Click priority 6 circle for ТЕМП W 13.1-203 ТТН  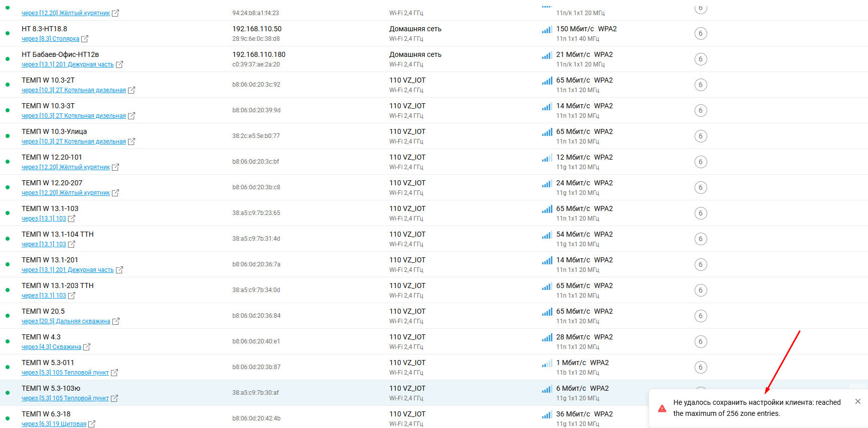pyautogui.click(x=701, y=290)
